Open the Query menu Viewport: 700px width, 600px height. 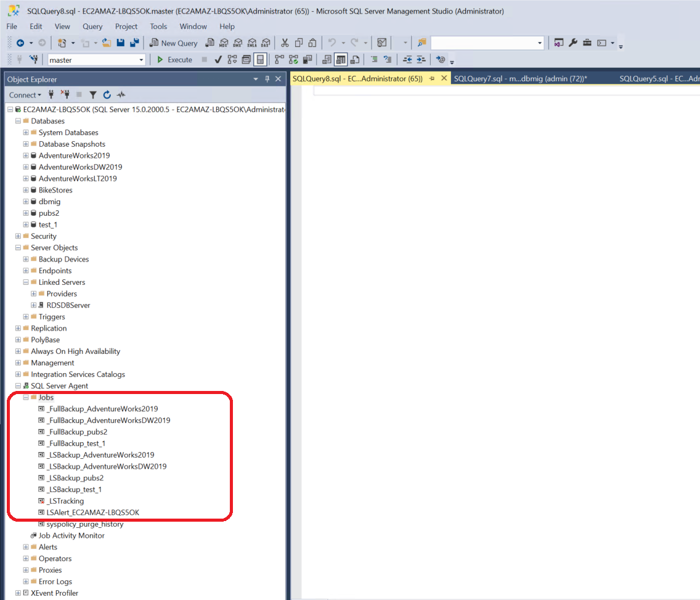click(x=92, y=27)
